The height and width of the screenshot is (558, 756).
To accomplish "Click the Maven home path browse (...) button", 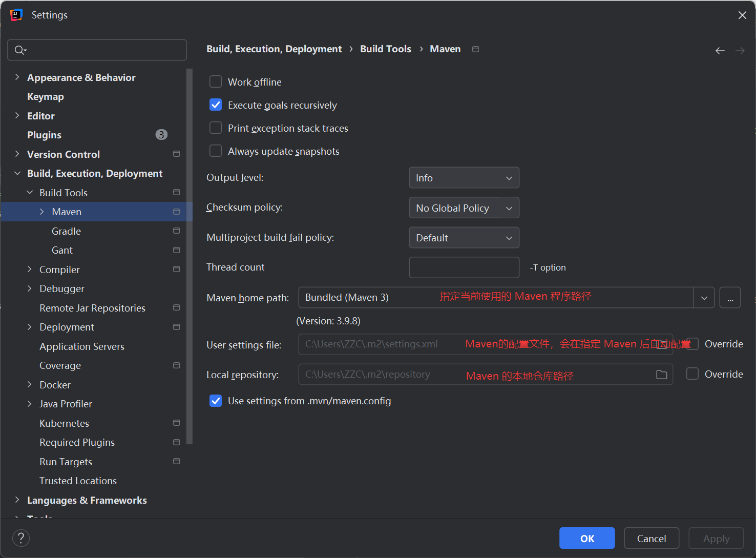I will point(730,298).
